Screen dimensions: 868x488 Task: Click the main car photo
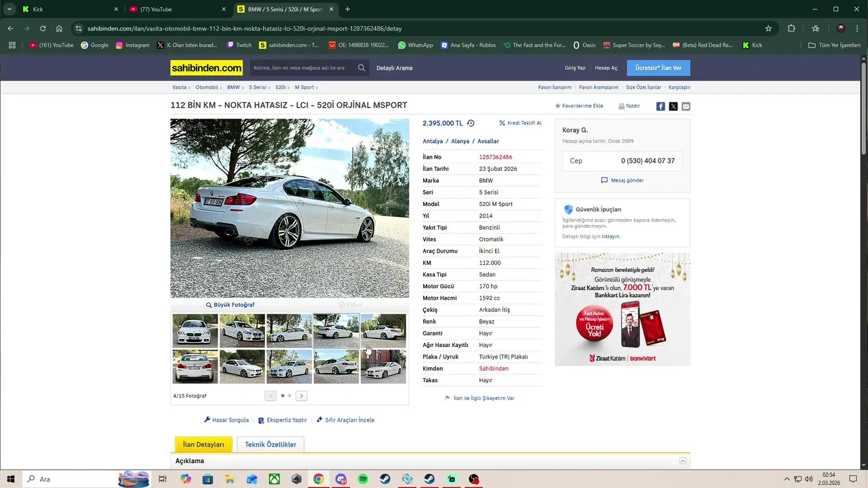pyautogui.click(x=290, y=208)
